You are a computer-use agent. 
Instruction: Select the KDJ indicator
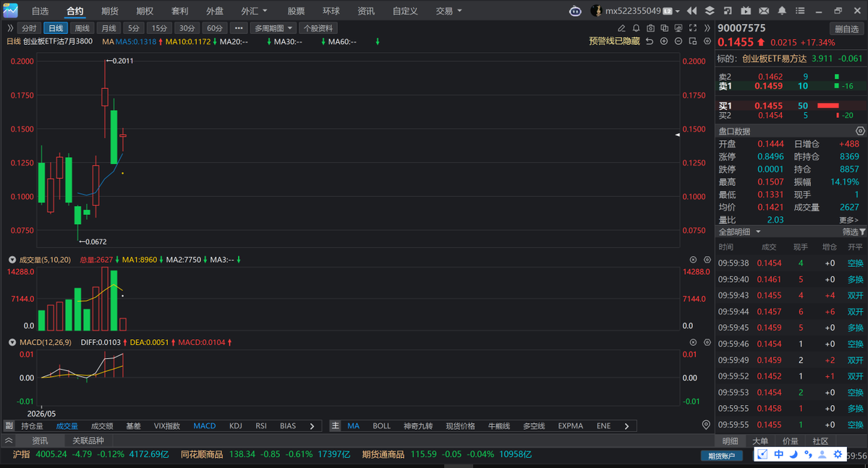tap(236, 426)
